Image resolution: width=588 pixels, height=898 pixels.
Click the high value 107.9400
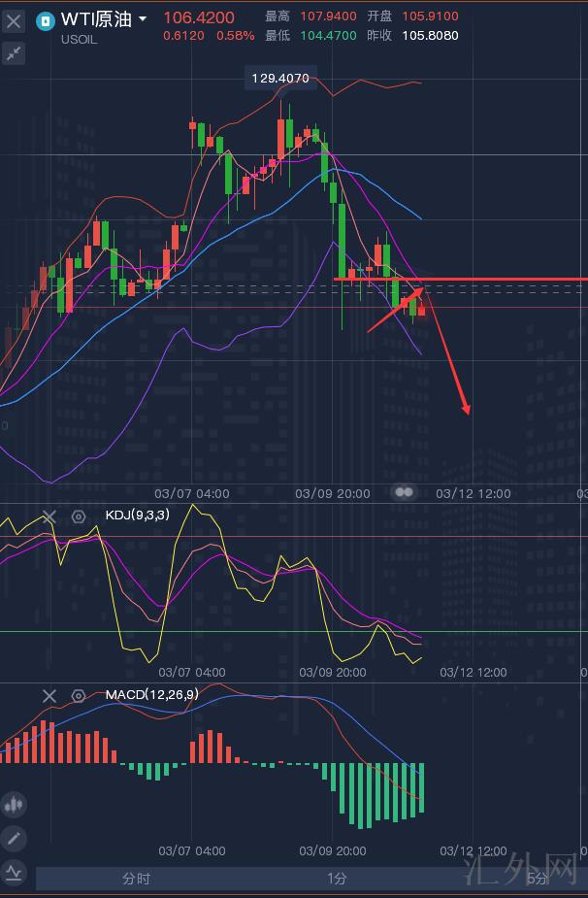pyautogui.click(x=328, y=17)
